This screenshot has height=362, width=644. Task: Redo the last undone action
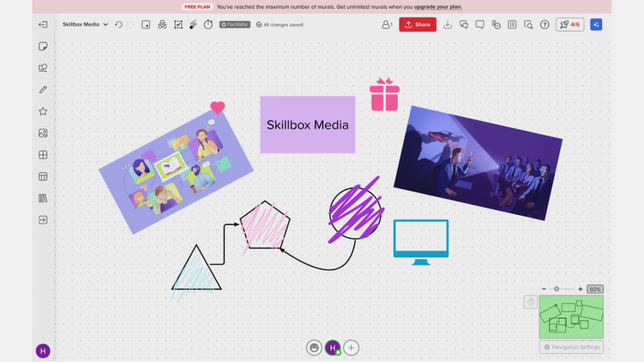pyautogui.click(x=130, y=25)
